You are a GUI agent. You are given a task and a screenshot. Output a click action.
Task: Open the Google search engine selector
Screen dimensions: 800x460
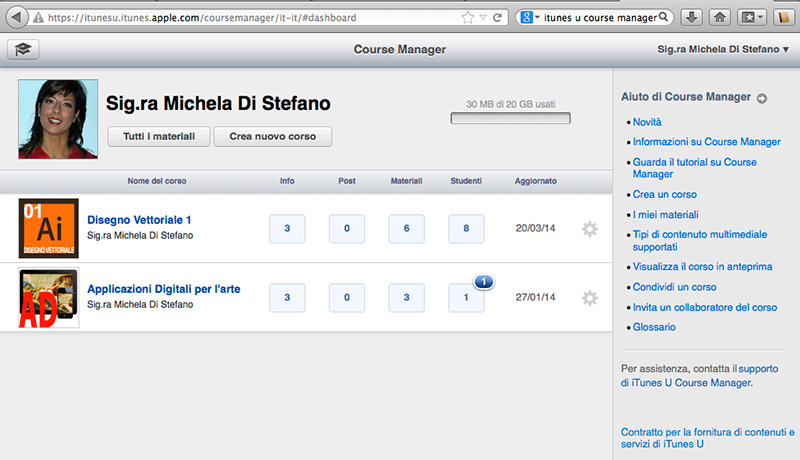(x=530, y=18)
